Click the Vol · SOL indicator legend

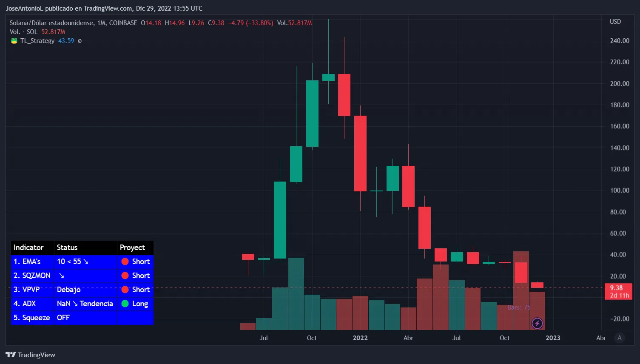coord(24,32)
